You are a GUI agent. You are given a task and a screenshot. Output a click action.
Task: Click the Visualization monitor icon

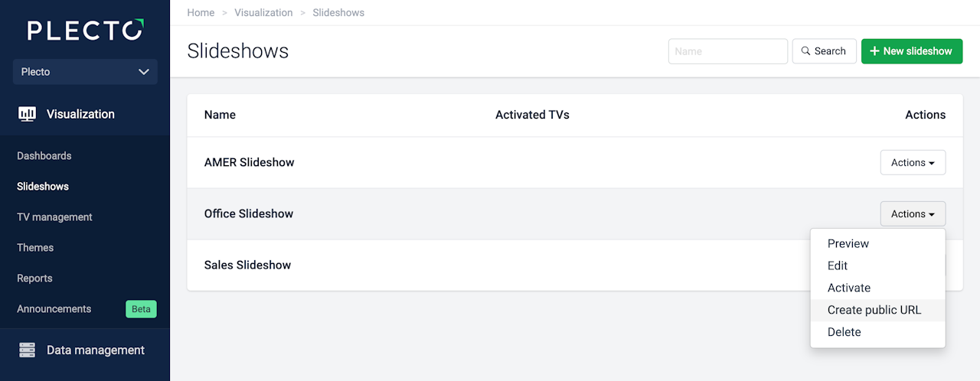coord(27,114)
